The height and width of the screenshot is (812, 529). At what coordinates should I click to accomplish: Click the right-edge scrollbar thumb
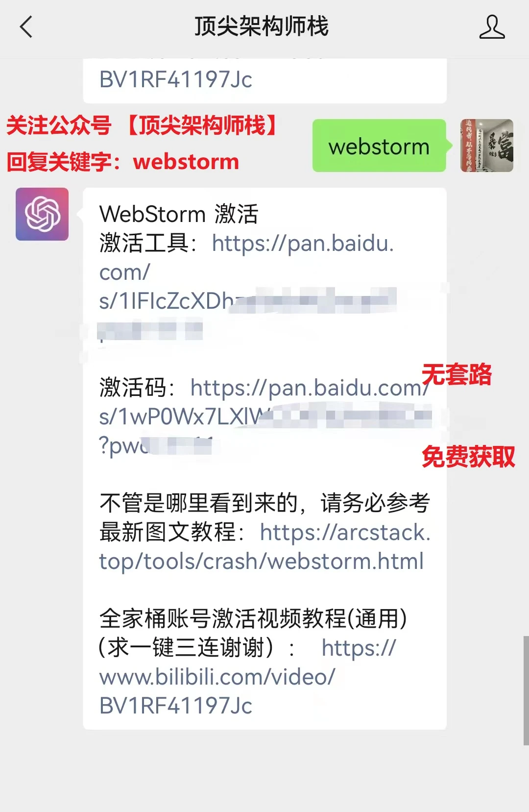[526, 690]
